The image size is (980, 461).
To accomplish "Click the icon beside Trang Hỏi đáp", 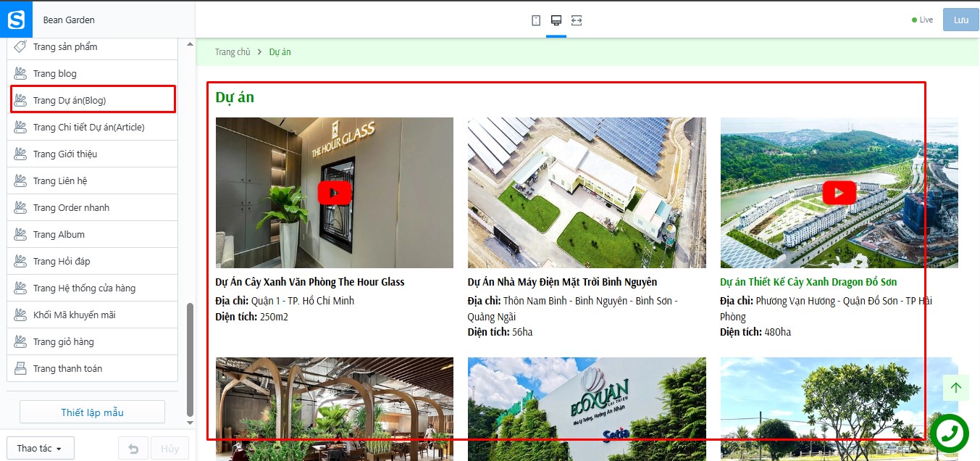I will [21, 261].
